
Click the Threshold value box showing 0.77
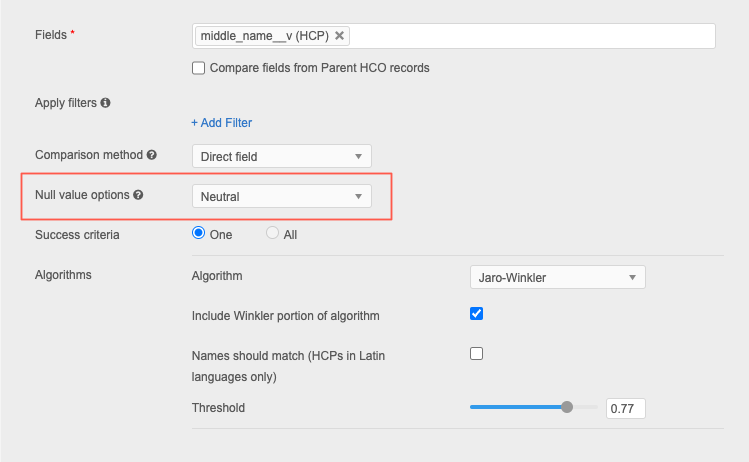tap(626, 408)
